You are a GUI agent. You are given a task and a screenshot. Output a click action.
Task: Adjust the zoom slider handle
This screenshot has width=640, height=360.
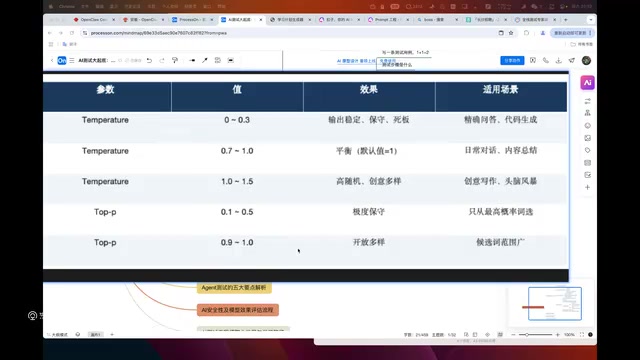click(527, 335)
